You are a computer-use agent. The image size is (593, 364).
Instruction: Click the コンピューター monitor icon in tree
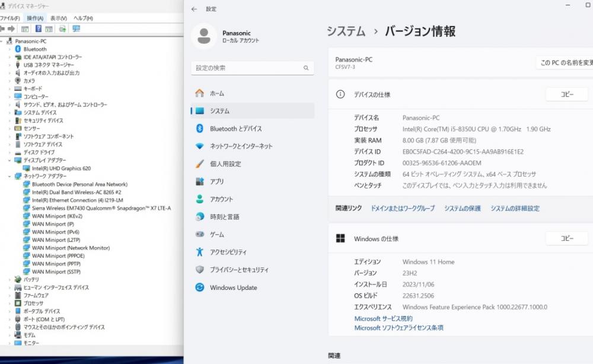click(18, 97)
